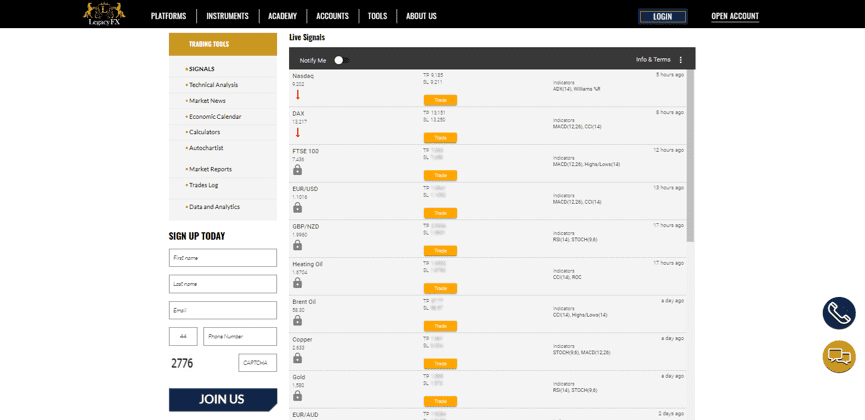
Task: Open the Platforms menu
Action: click(168, 16)
